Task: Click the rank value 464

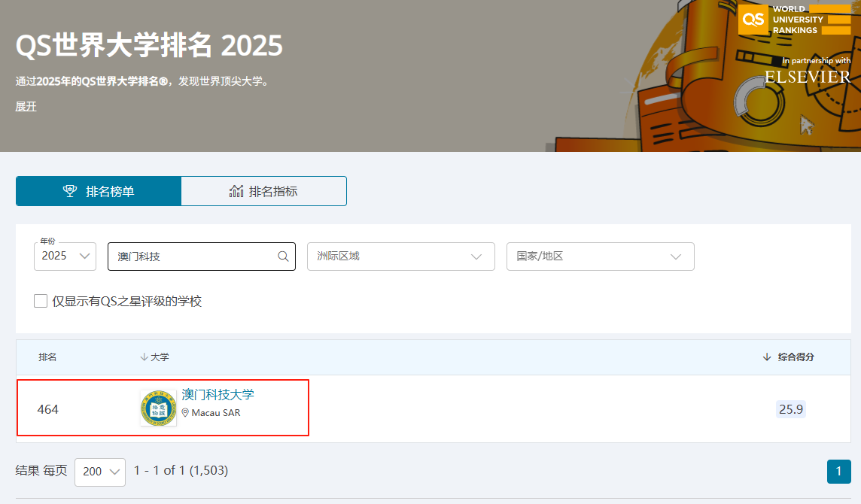Action: 47,409
